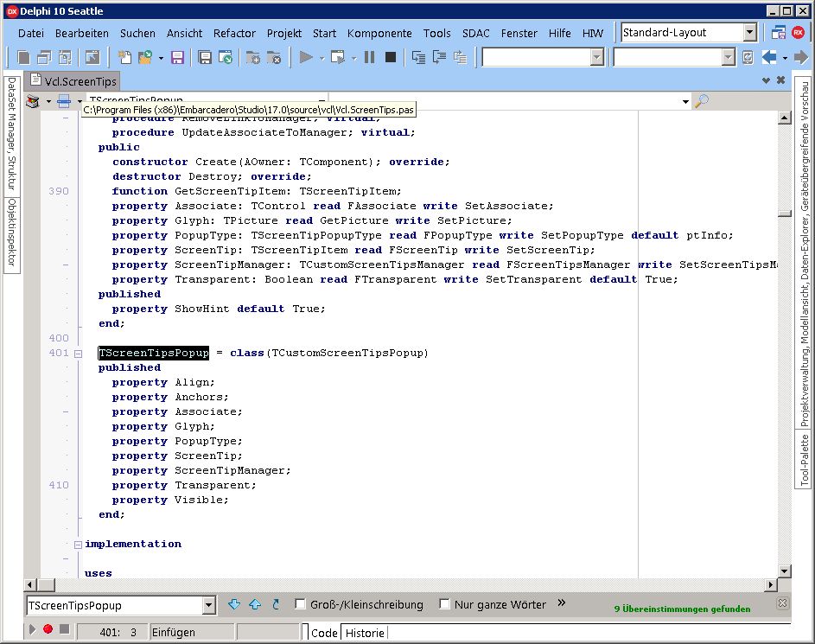Open second empty toolbar combo box
This screenshot has width=815, height=644.
tap(729, 57)
